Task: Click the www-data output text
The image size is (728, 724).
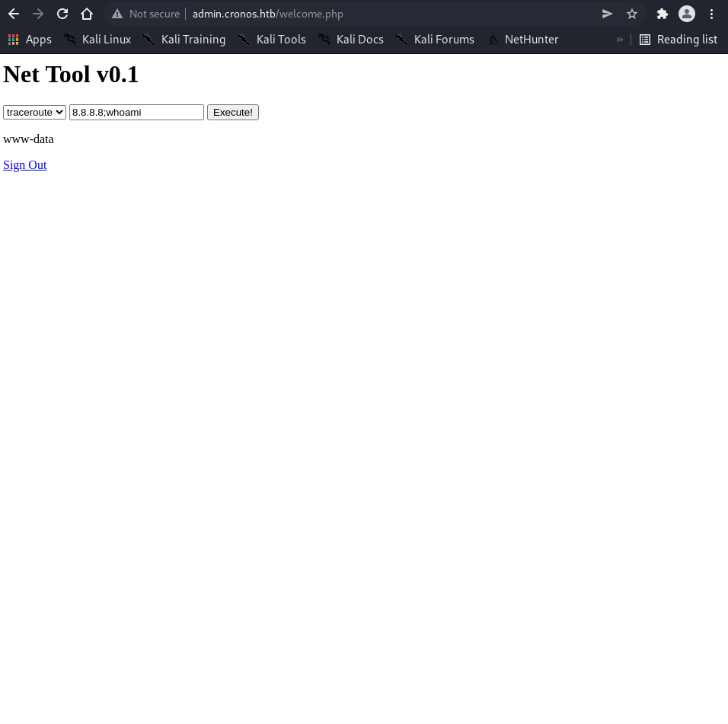Action: coord(28,139)
